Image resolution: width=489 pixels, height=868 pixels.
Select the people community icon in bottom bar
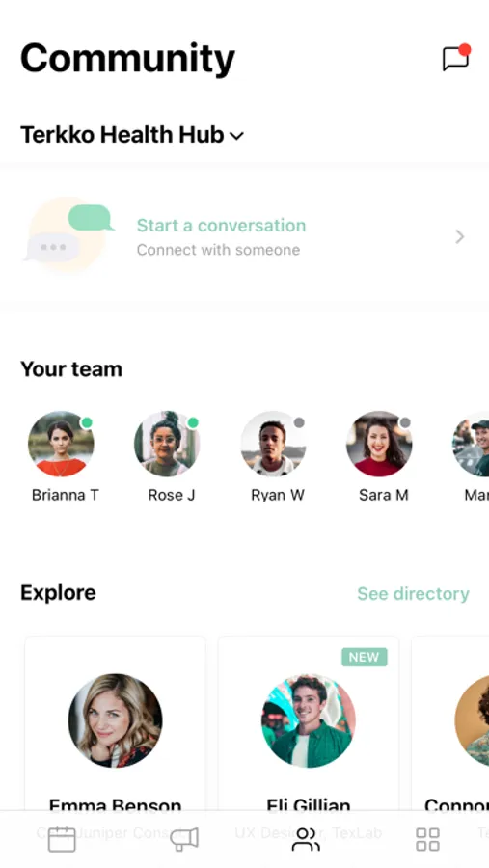pyautogui.click(x=306, y=839)
